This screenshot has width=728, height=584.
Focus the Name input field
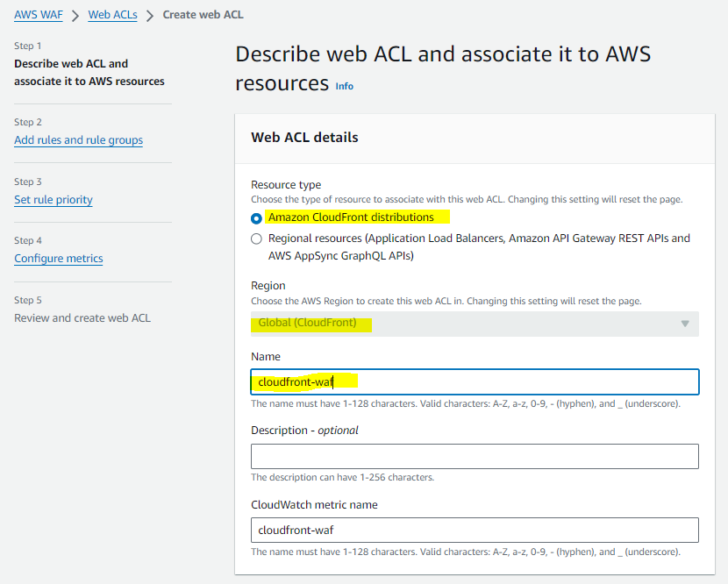coord(475,382)
